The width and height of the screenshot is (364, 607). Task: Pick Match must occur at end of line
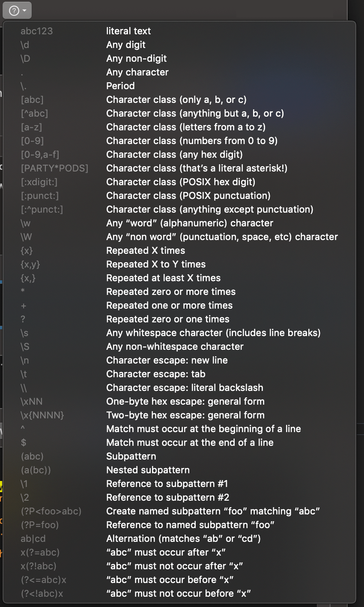(189, 442)
